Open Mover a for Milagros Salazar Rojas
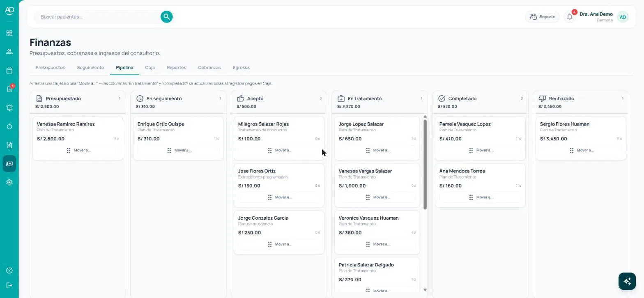 [x=279, y=150]
